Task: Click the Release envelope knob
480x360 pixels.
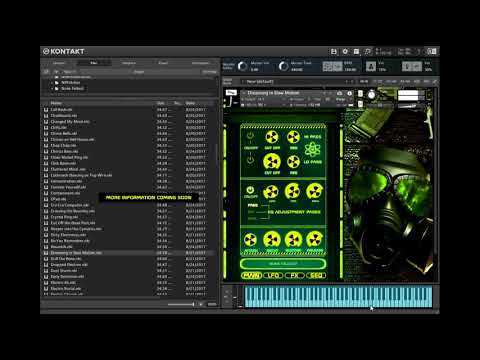Action: 314,239
